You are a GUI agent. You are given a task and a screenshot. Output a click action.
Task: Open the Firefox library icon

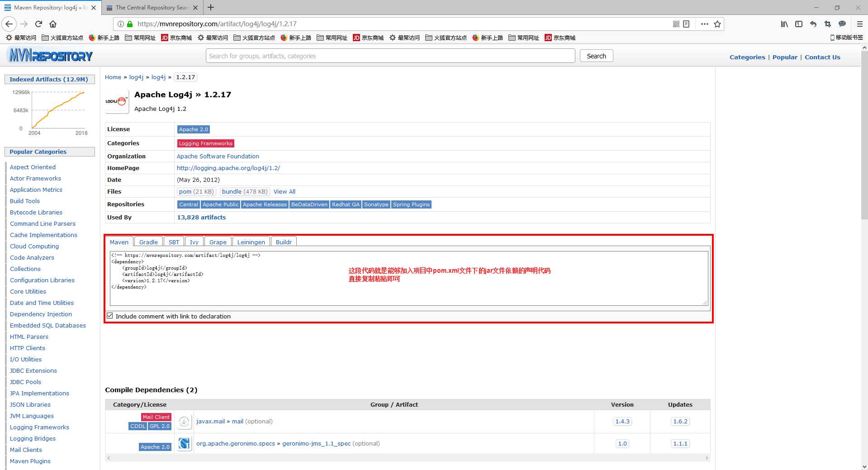point(784,24)
